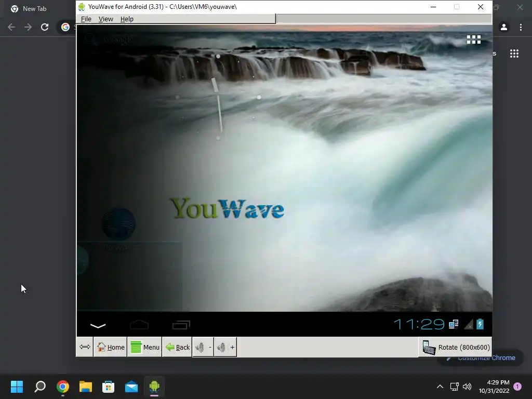Click the Android battery charging icon

[480, 324]
